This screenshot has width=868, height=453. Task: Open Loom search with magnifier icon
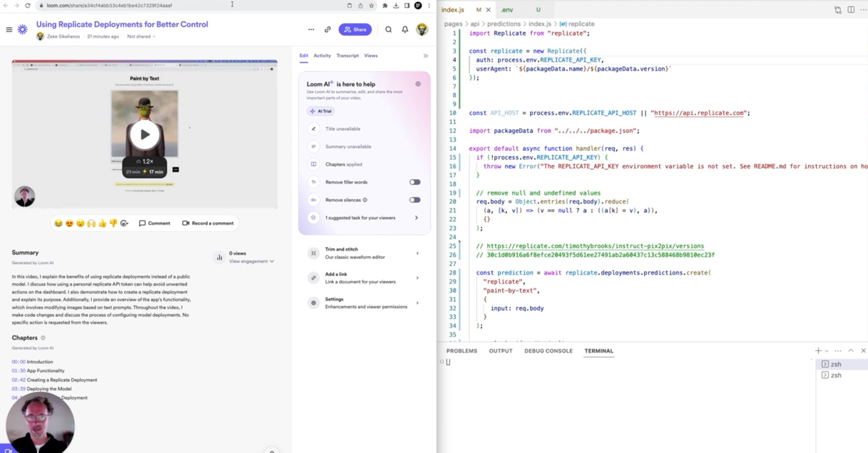[x=389, y=30]
